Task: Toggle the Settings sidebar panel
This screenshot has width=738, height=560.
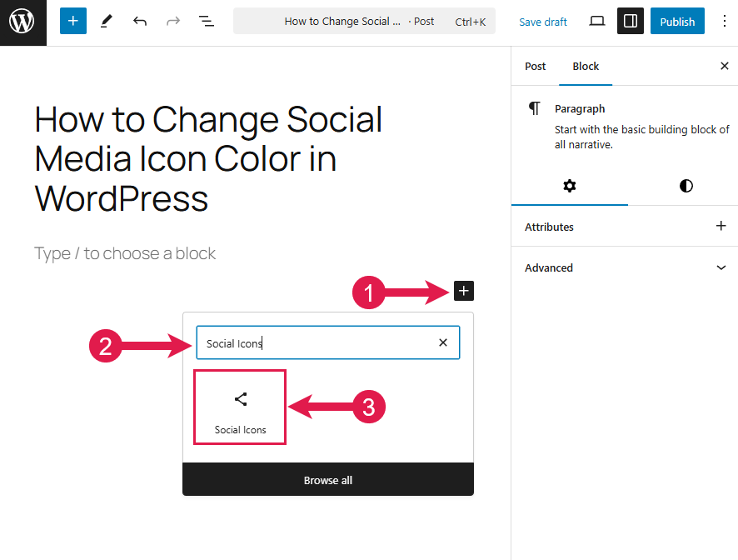Action: (x=631, y=22)
